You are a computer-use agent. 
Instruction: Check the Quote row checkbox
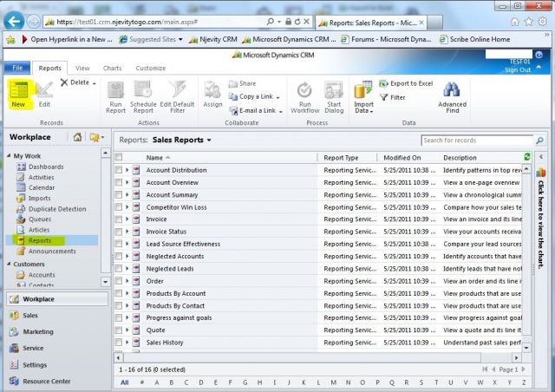pyautogui.click(x=118, y=330)
